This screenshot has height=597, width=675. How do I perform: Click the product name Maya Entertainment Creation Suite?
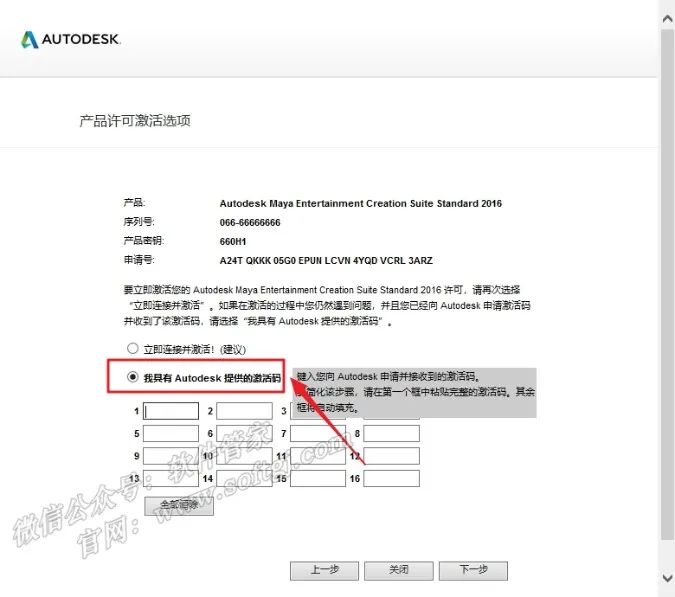(x=361, y=204)
